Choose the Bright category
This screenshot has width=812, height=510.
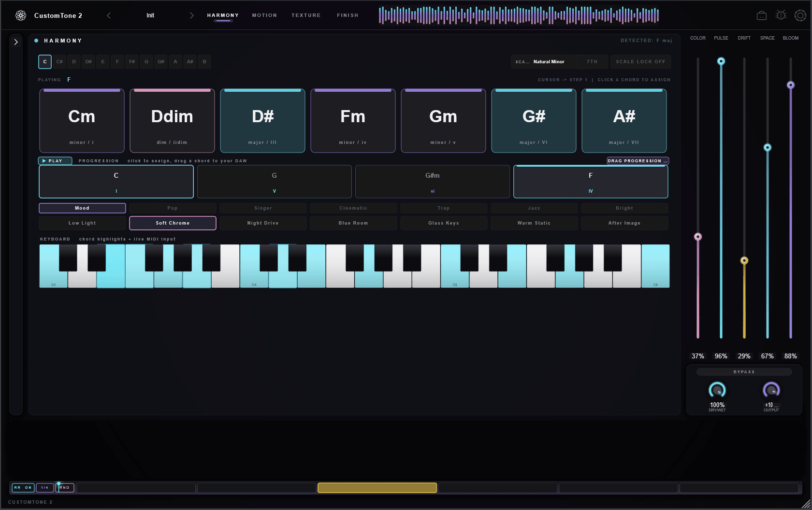point(624,208)
